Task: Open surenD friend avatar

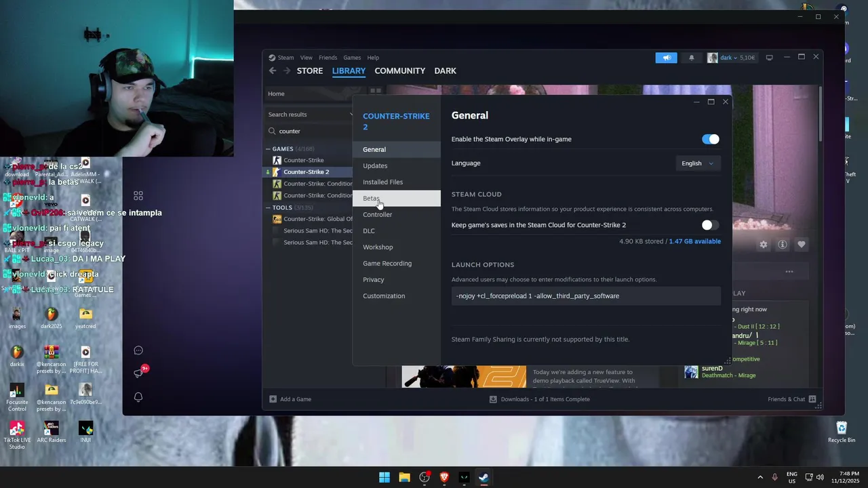Action: pyautogui.click(x=691, y=371)
